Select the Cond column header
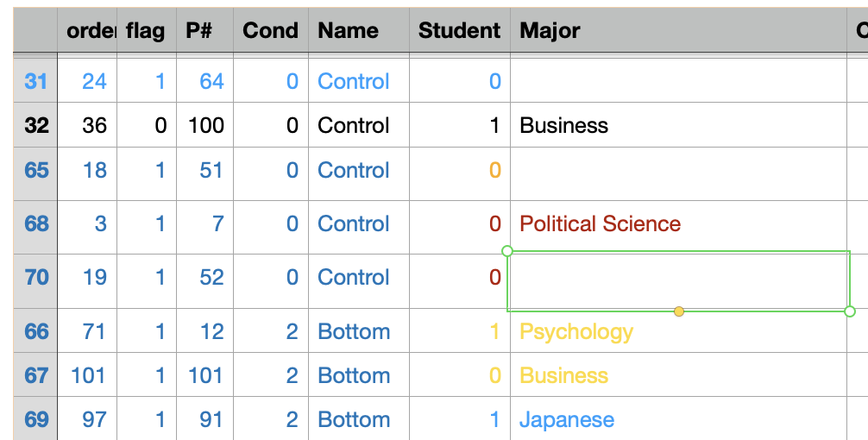The image size is (868, 440). (x=271, y=30)
